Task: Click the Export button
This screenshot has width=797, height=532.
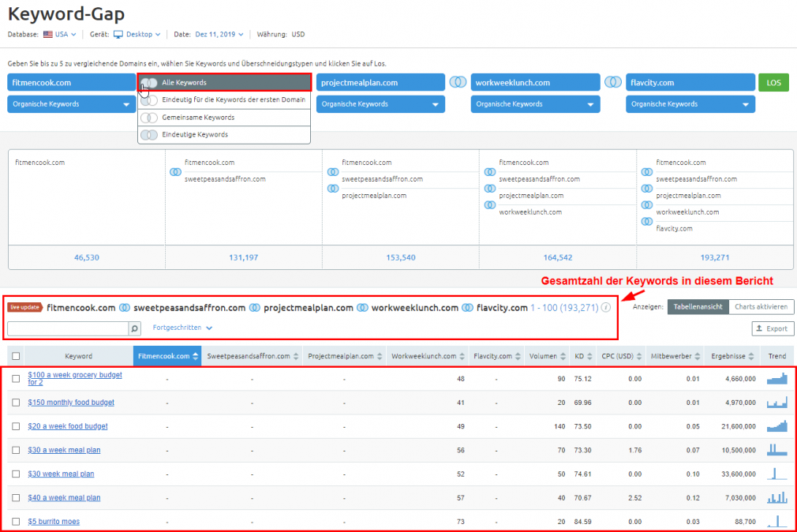Action: (772, 328)
